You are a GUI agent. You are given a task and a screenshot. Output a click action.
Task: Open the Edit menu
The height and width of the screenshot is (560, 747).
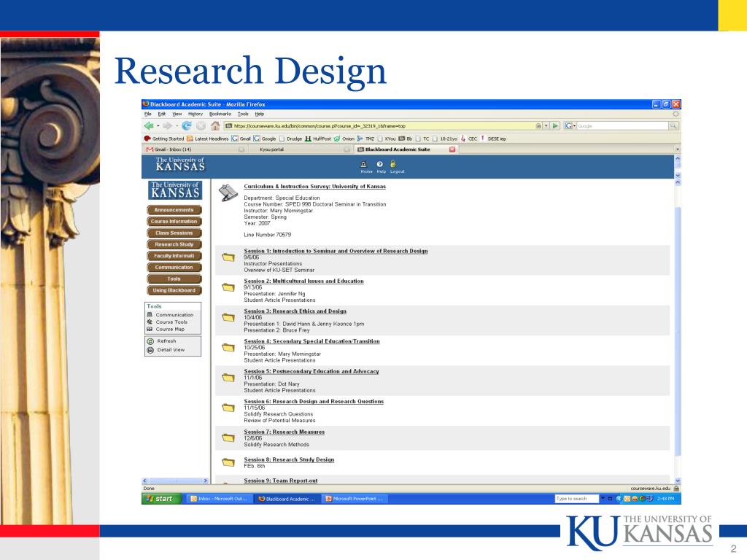[x=162, y=114]
